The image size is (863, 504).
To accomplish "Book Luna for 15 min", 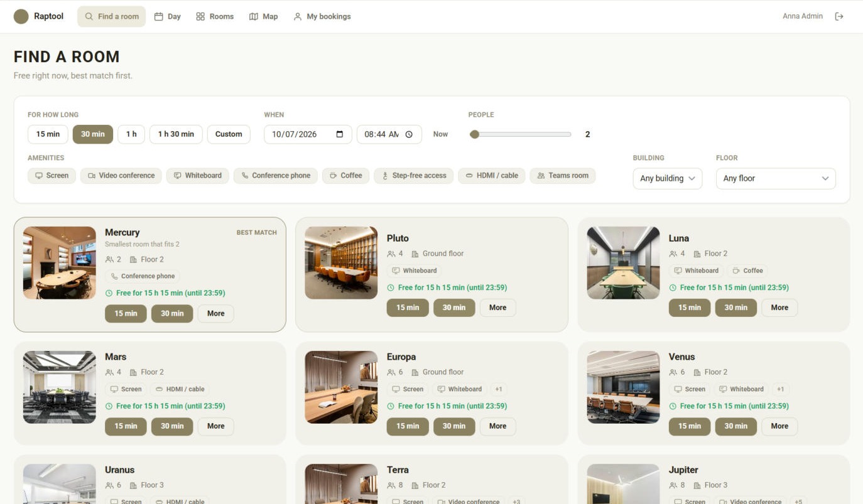I will coord(690,308).
